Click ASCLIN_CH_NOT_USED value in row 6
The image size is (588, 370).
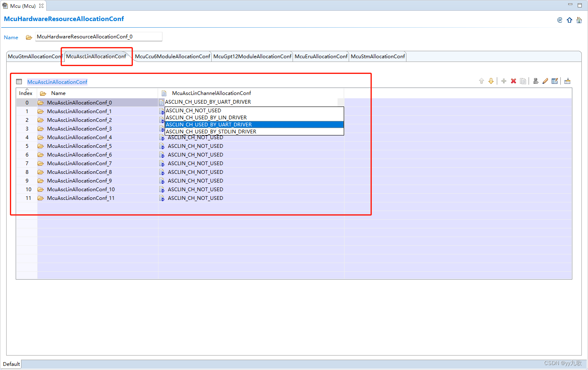196,155
